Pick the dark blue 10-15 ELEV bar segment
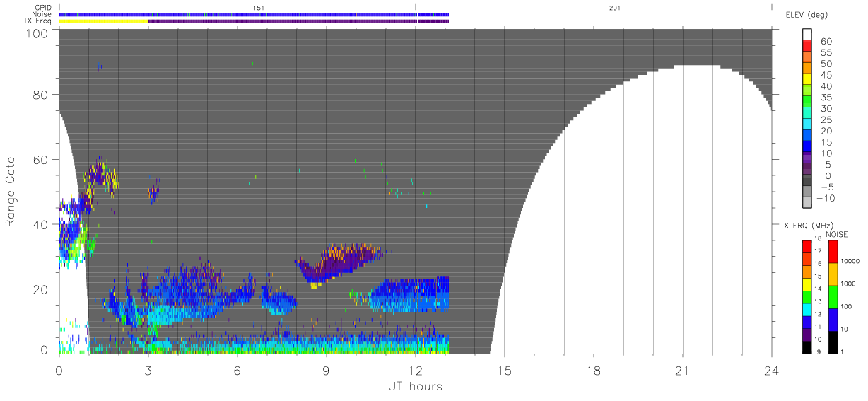Viewport: 868px width, 401px height. coord(808,148)
